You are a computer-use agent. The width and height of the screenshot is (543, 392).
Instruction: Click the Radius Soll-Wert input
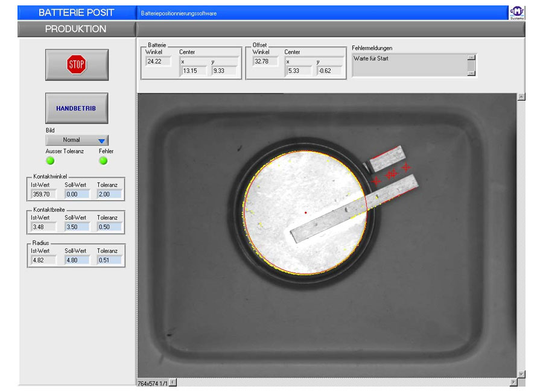click(x=77, y=261)
